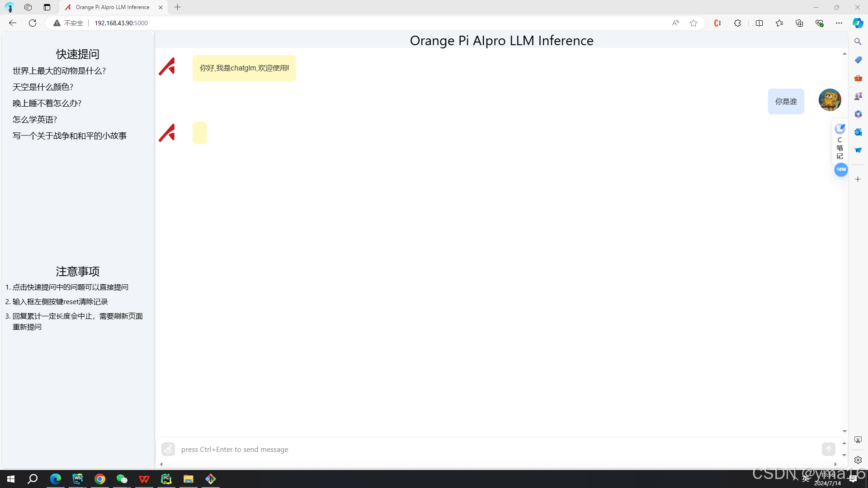Viewport: 868px width, 488px height.
Task: Open the sidebar Drop paper-plane icon
Action: [858, 150]
